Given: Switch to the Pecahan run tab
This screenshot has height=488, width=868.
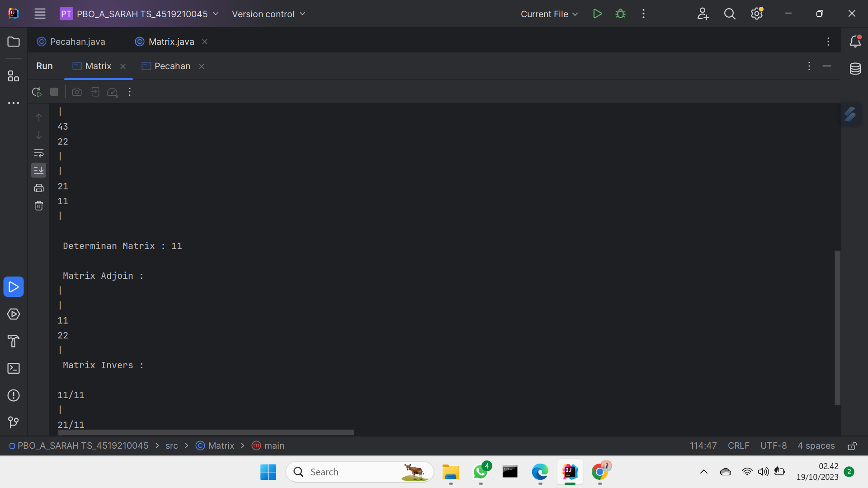Looking at the screenshot, I should pyautogui.click(x=172, y=66).
